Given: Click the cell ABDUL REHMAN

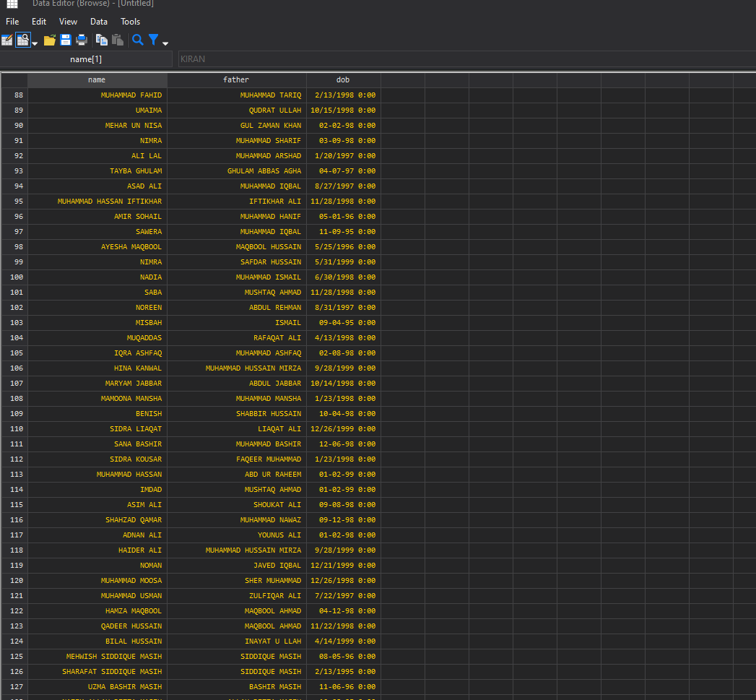Looking at the screenshot, I should click(x=237, y=307).
